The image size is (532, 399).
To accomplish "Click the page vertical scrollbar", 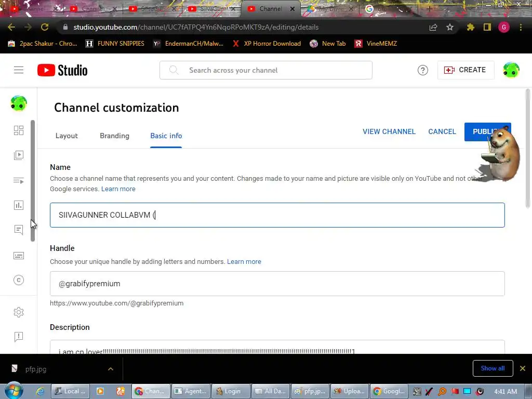I will click(x=528, y=149).
